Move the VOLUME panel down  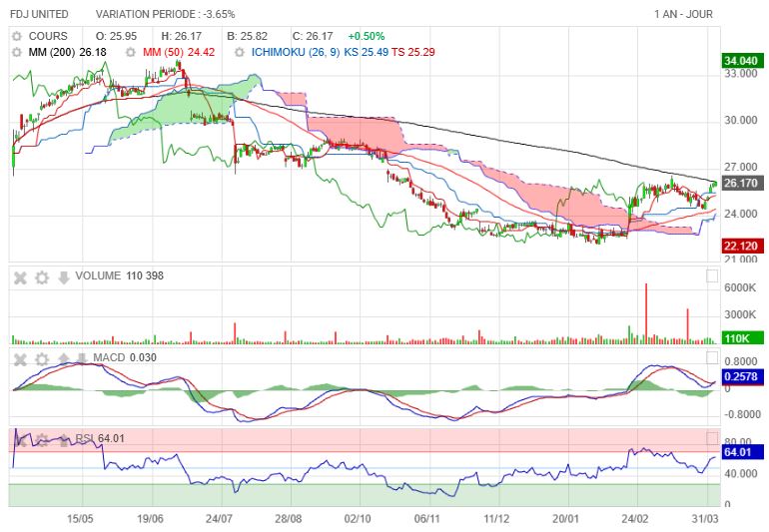coord(64,278)
